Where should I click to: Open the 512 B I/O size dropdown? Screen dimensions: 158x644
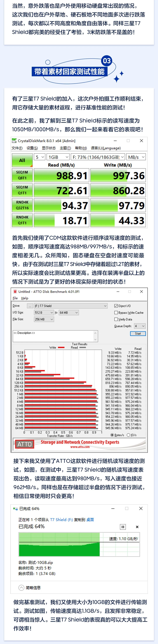(x=44, y=312)
